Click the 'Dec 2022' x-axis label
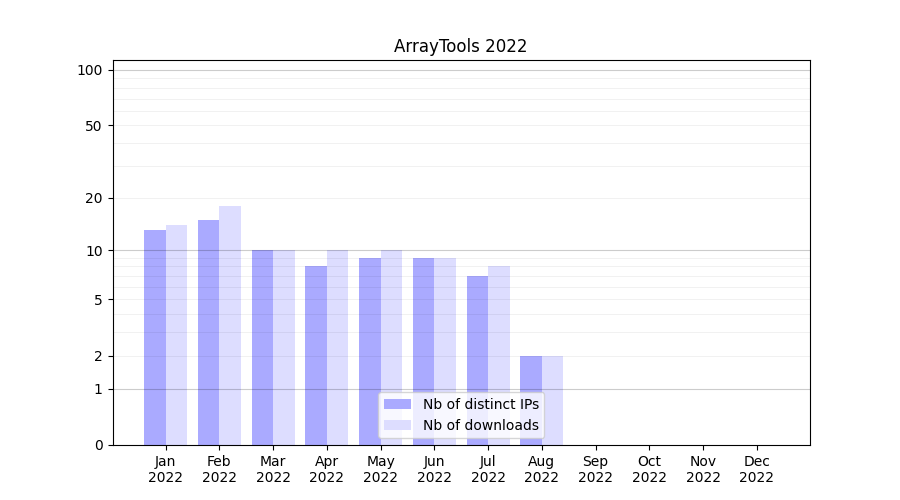Screen dimensions: 900x500 coord(756,469)
